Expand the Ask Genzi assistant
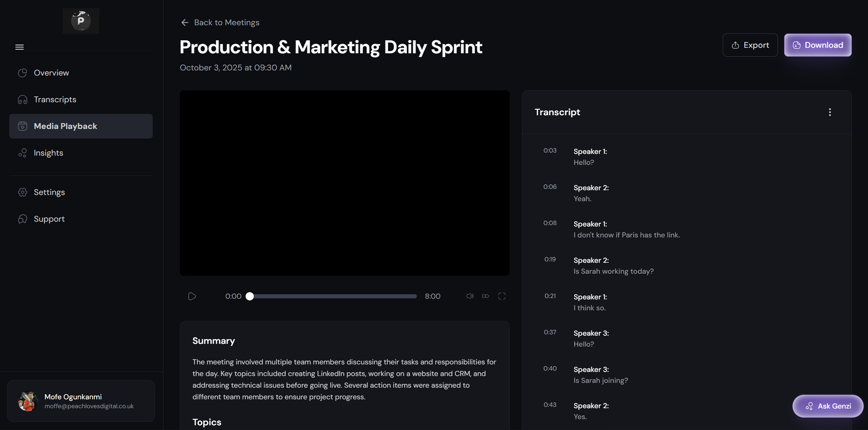Screen dimensions: 868x430 click(x=828, y=406)
